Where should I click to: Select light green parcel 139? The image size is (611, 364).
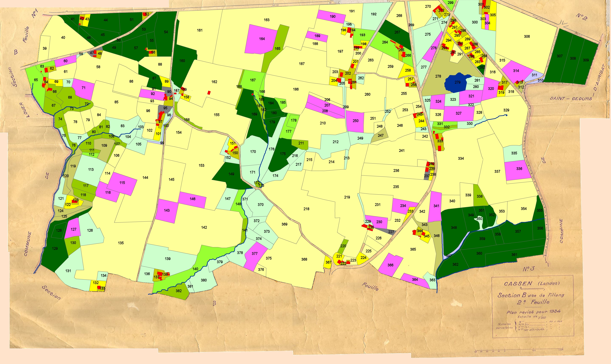[x=168, y=259]
